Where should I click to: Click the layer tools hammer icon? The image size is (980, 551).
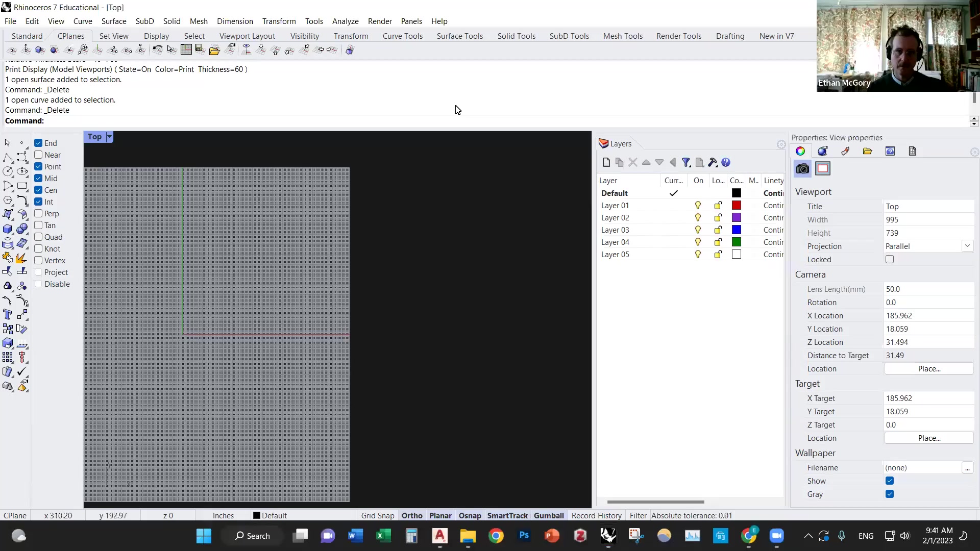(713, 162)
